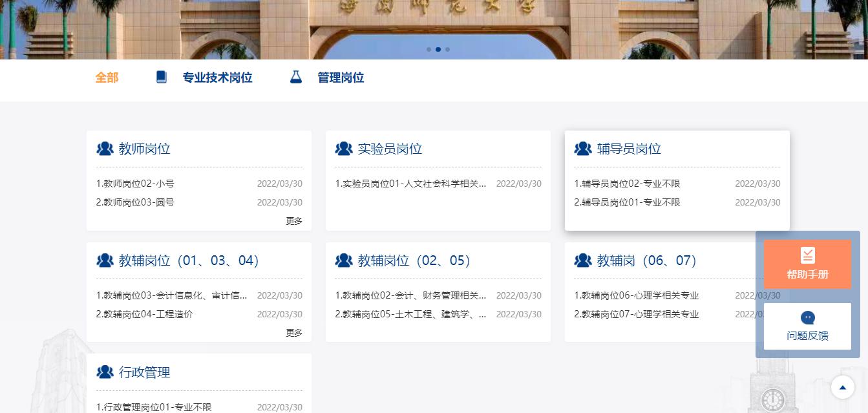Select the third carousel indicator dot

448,49
